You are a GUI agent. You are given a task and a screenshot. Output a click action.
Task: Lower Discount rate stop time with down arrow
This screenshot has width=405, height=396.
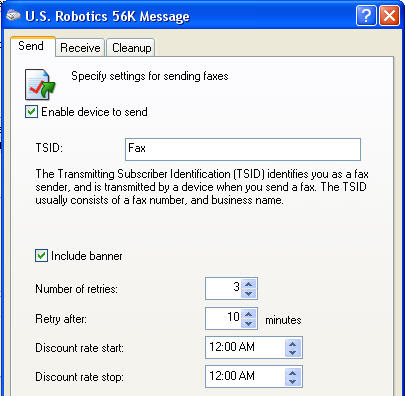(x=293, y=381)
